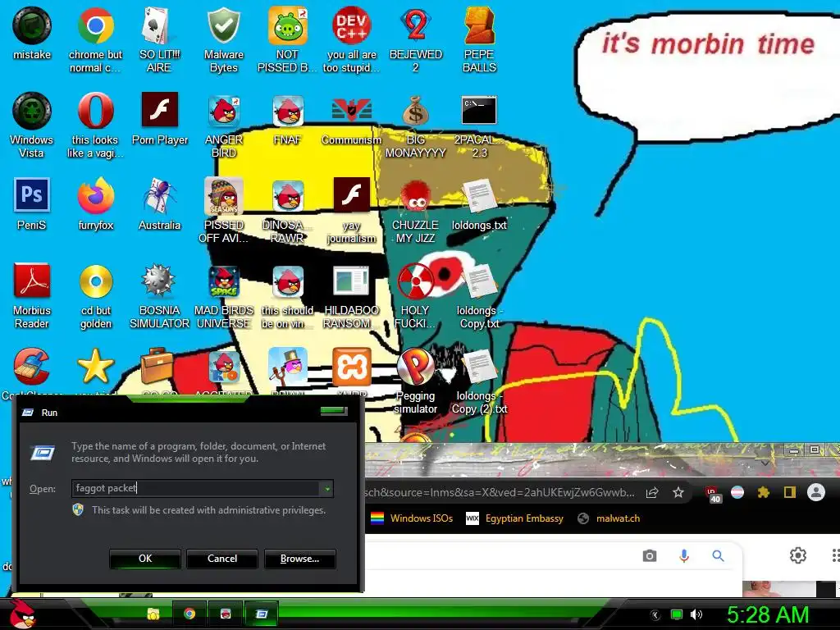
Task: Open the 'MAD BIRDS UNIVERSE' icon
Action: (x=223, y=295)
